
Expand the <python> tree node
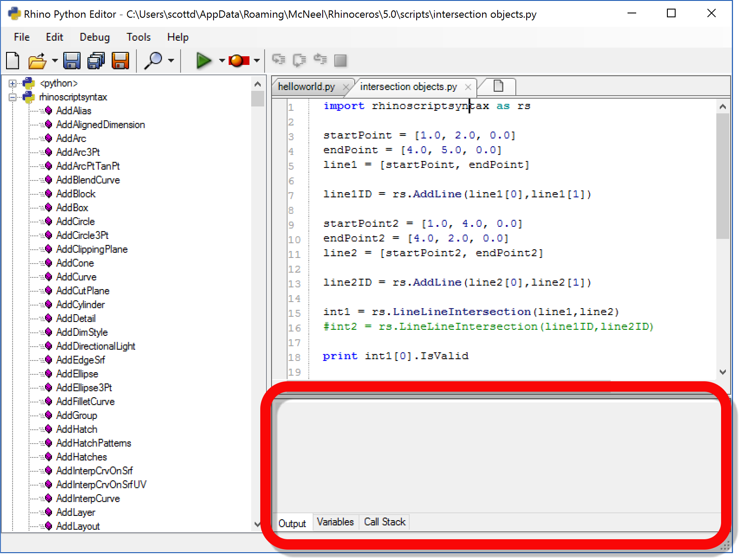click(x=13, y=84)
